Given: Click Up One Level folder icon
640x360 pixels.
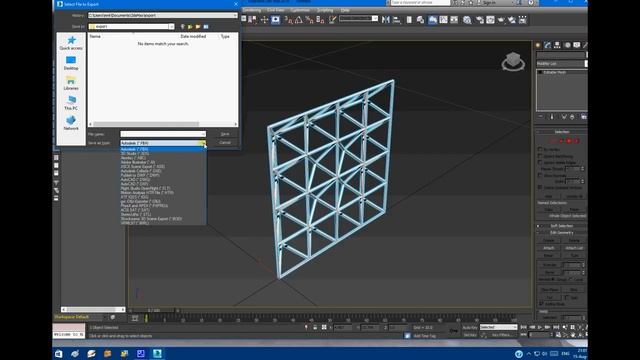Looking at the screenshot, I should tap(190, 27).
